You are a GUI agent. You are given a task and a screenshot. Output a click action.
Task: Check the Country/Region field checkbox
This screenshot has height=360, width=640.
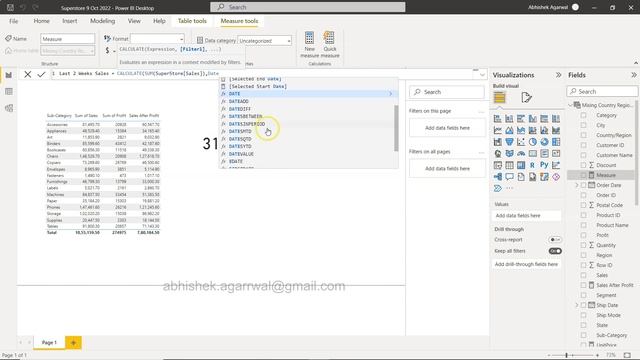583,135
